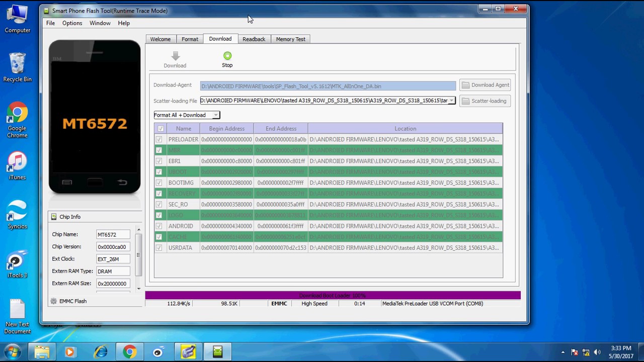Toggle the MBR row checkbox
Screen dimensions: 644x362
pos(159,150)
